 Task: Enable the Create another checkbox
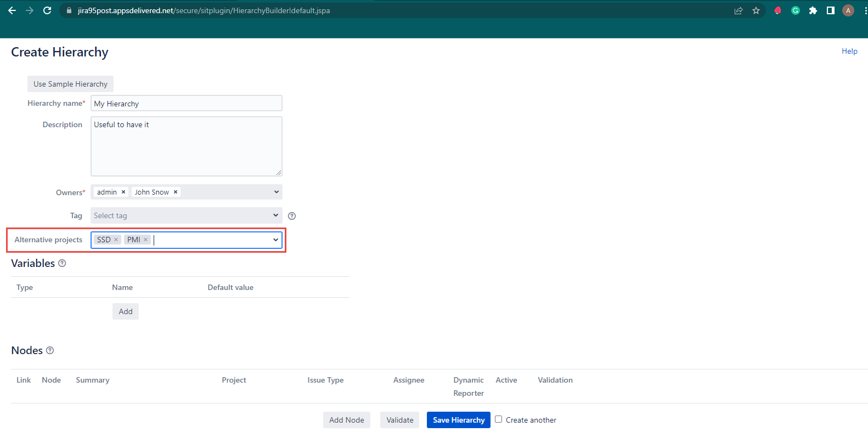[x=498, y=419]
